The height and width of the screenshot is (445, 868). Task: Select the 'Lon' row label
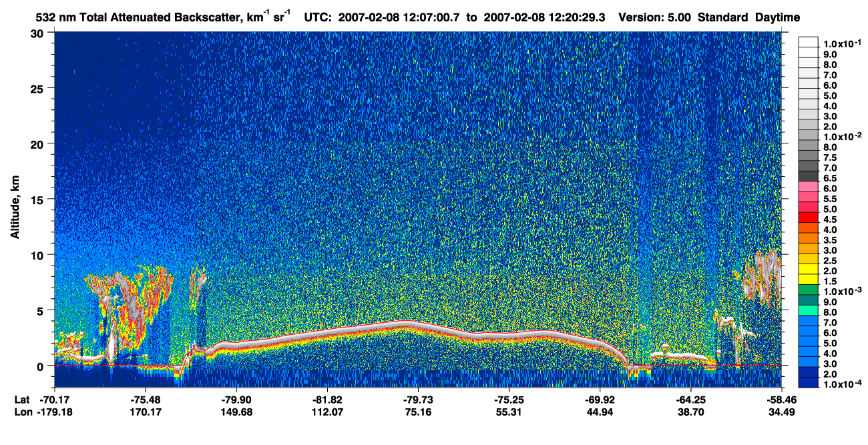coord(22,412)
